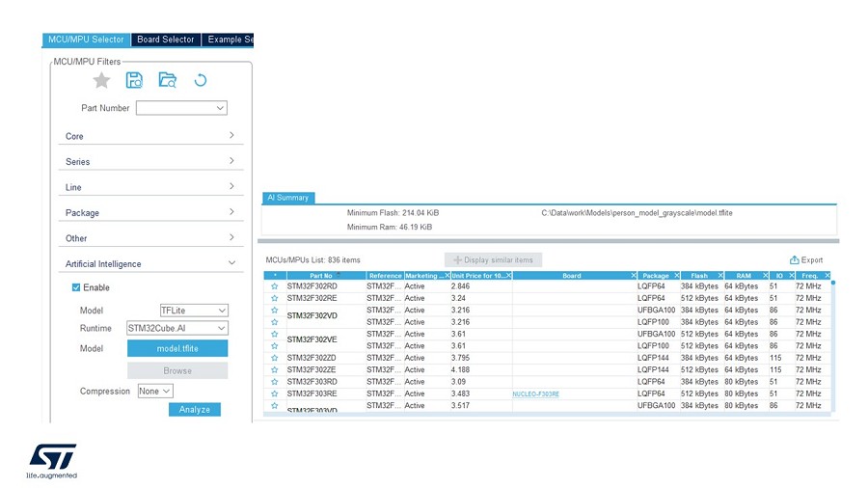
Task: Star the STM32F302RE row as favorite
Action: (x=275, y=298)
